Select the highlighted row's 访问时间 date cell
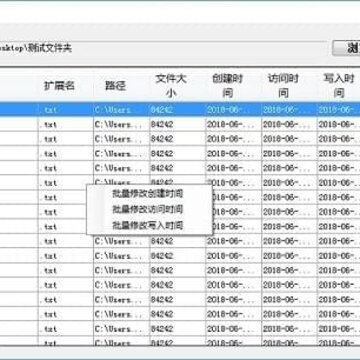The image size is (360, 360). coord(289,110)
